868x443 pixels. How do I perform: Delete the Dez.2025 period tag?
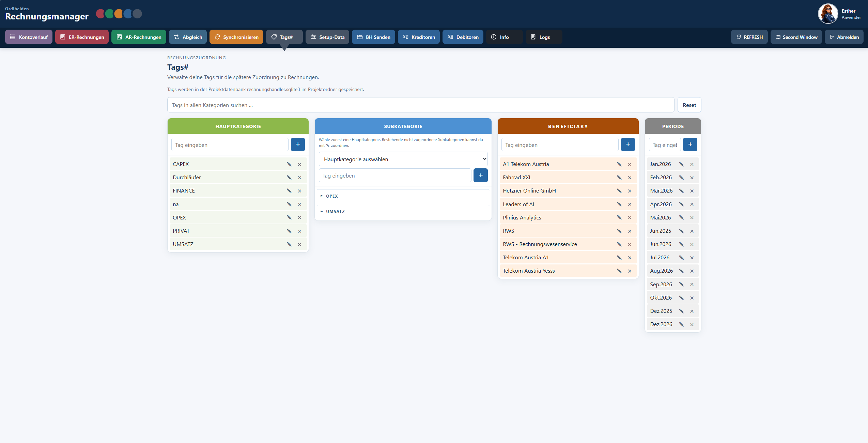pos(692,311)
